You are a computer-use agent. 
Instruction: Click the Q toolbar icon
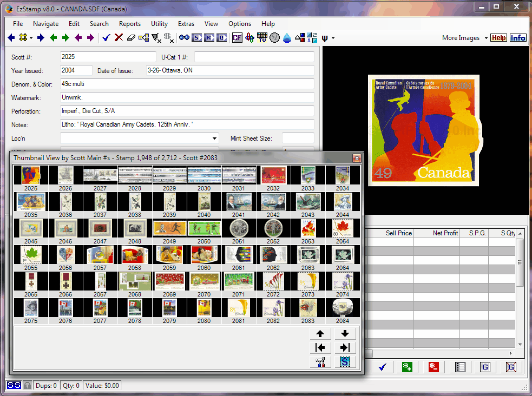(221, 38)
